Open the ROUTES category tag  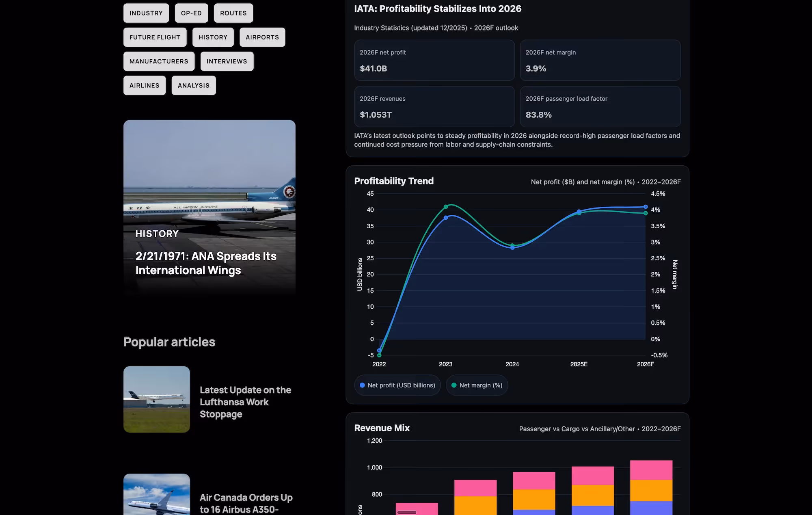pos(233,13)
